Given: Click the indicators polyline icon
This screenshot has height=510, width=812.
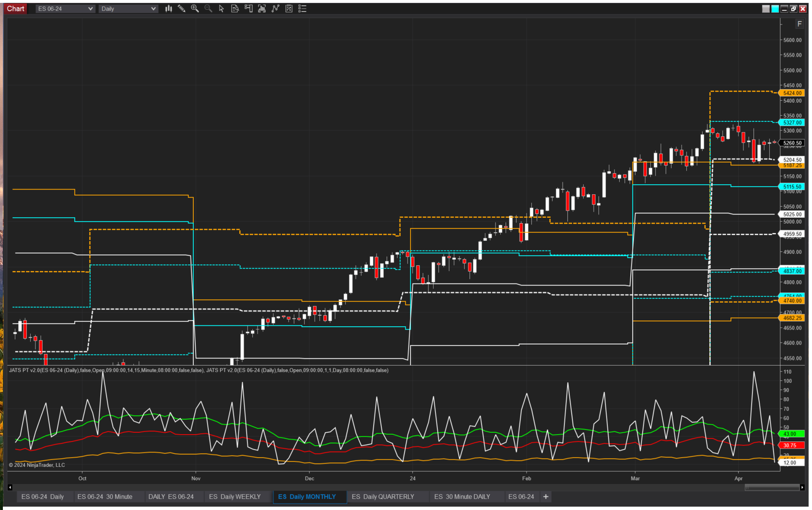Looking at the screenshot, I should [275, 8].
